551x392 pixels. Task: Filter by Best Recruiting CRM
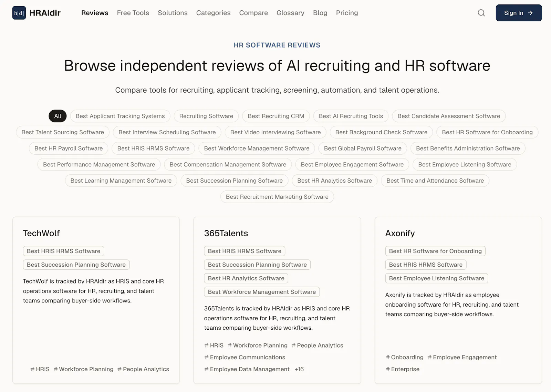point(276,116)
